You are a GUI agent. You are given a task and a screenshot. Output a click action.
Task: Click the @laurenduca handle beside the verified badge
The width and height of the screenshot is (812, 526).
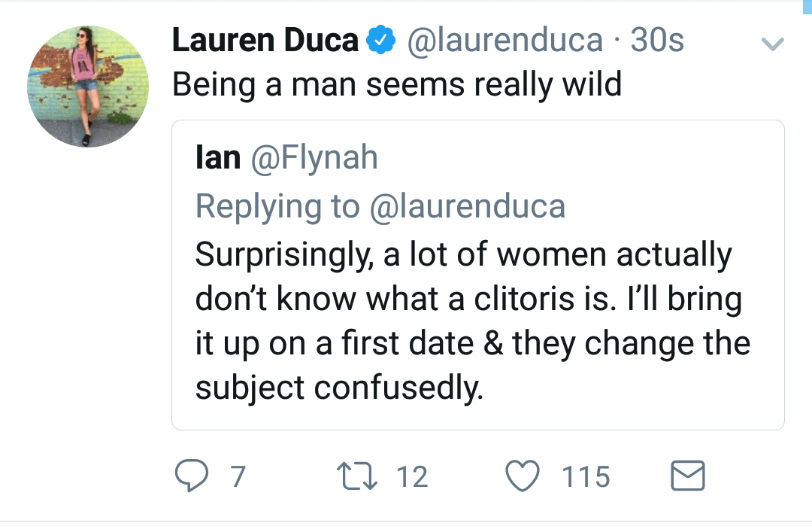(x=504, y=41)
